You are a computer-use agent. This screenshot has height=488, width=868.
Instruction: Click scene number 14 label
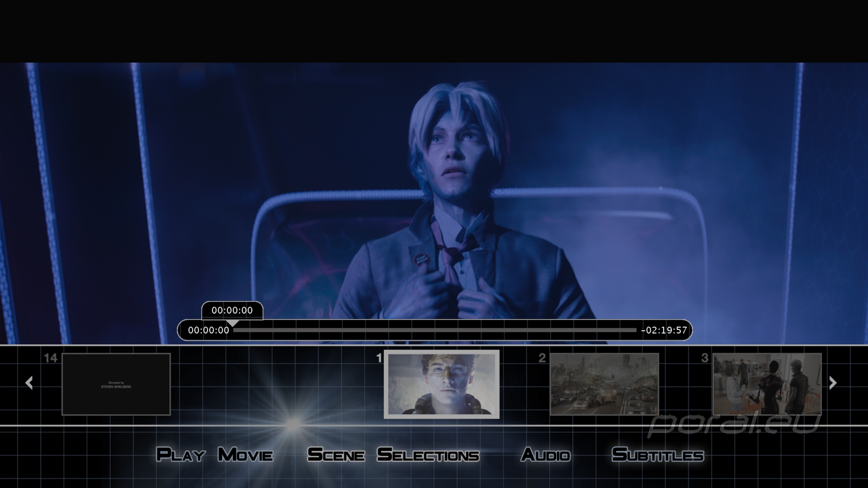pos(51,358)
